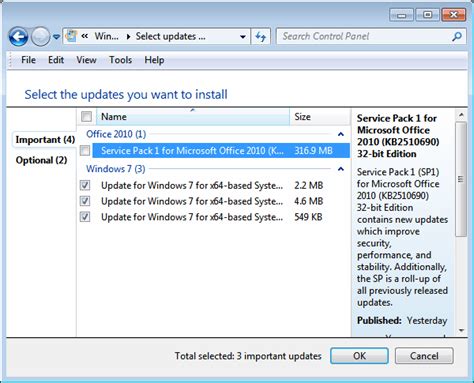Open the File menu
The height and width of the screenshot is (383, 474).
click(x=28, y=60)
